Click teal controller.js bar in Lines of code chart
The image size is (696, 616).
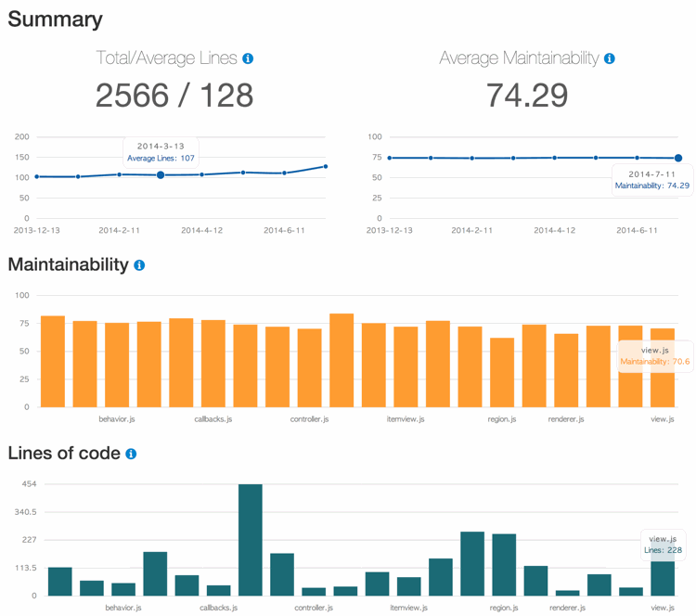coord(314,592)
